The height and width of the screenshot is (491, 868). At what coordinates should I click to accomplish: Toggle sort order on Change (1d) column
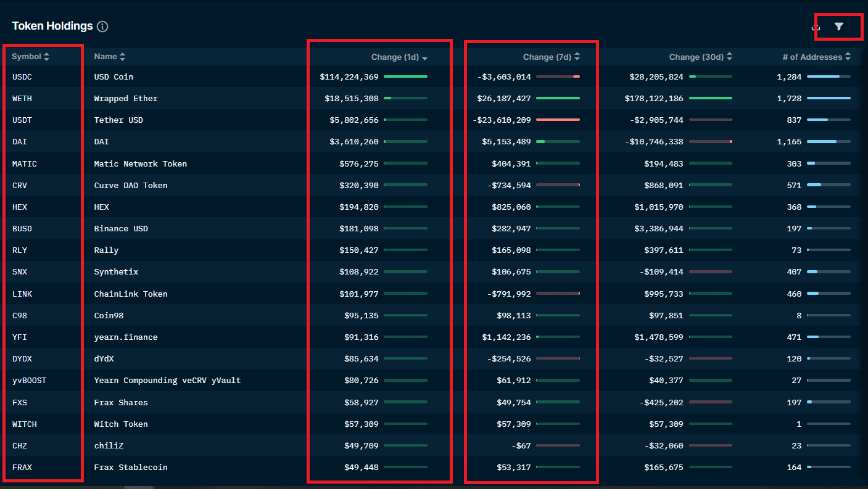[399, 57]
